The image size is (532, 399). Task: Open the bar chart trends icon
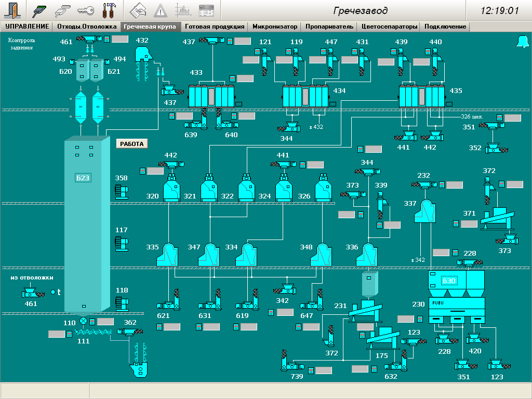click(183, 10)
